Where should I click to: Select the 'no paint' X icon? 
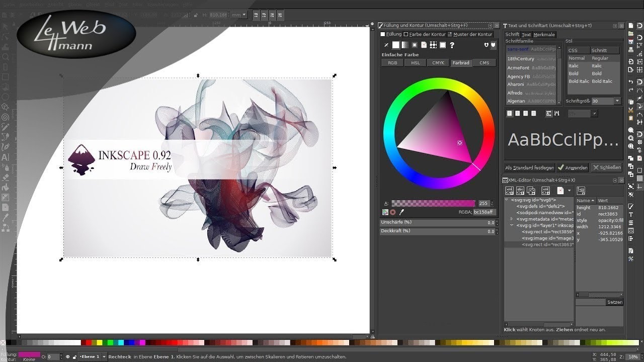(x=386, y=45)
